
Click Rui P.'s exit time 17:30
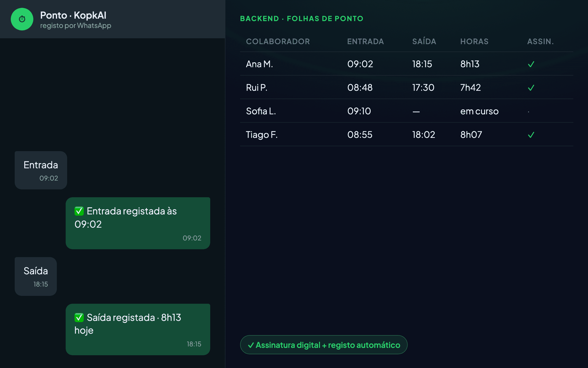423,88
